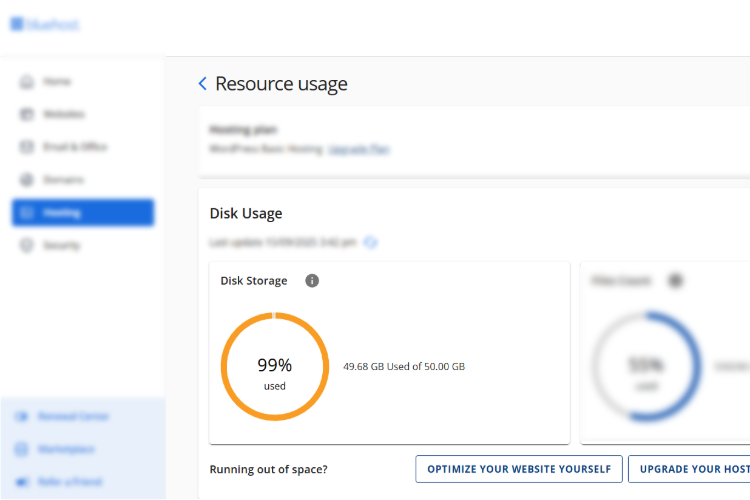Screen dimensions: 750x500
Task: Click the orange 99% used disk gauge
Action: (x=274, y=366)
